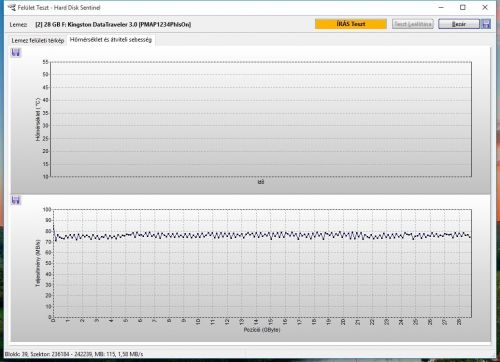Minimize the Felület Teszt window

441,7
